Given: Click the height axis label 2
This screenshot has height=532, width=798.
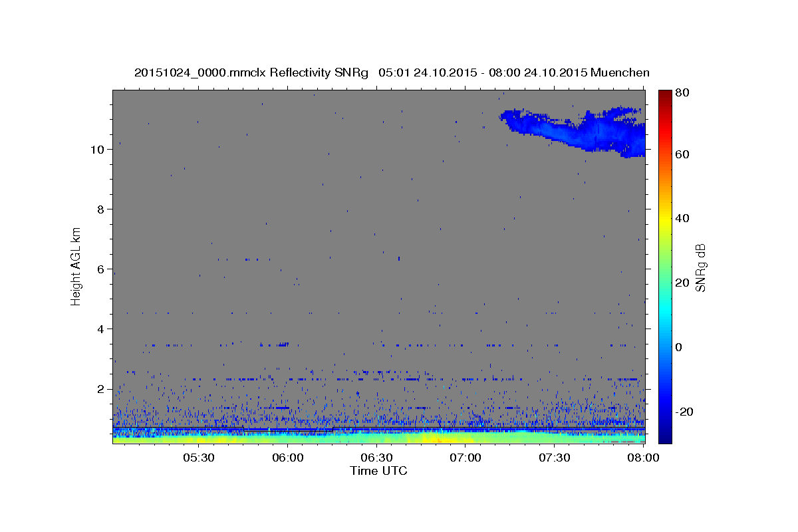Looking at the screenshot, I should [x=101, y=389].
